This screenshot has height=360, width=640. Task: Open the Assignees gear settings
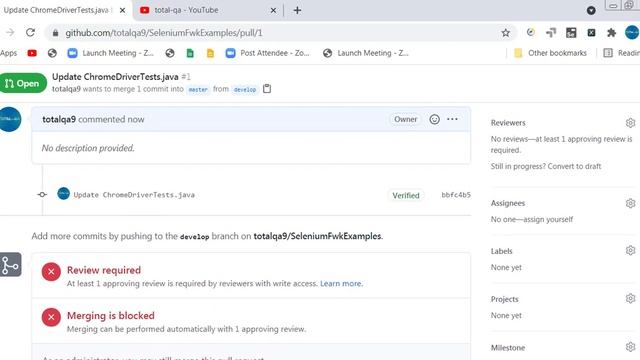(x=630, y=203)
